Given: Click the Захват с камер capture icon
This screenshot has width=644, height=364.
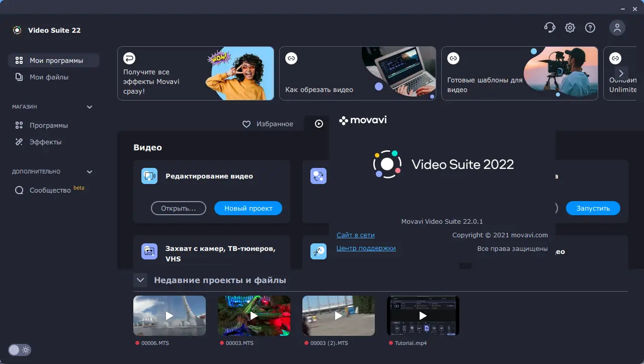Looking at the screenshot, I should point(149,251).
